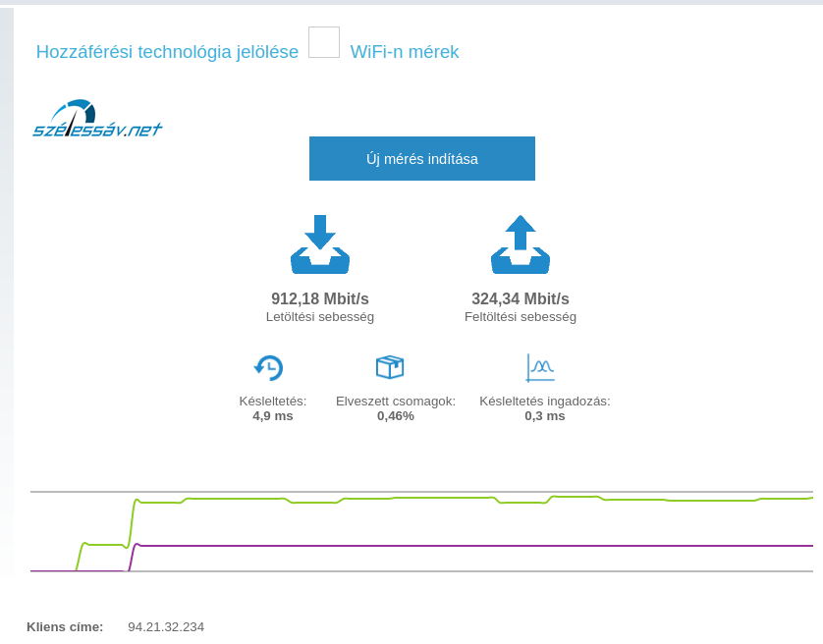The height and width of the screenshot is (644, 823).
Task: Select the client IP 94.21.32.234
Action: (x=166, y=626)
